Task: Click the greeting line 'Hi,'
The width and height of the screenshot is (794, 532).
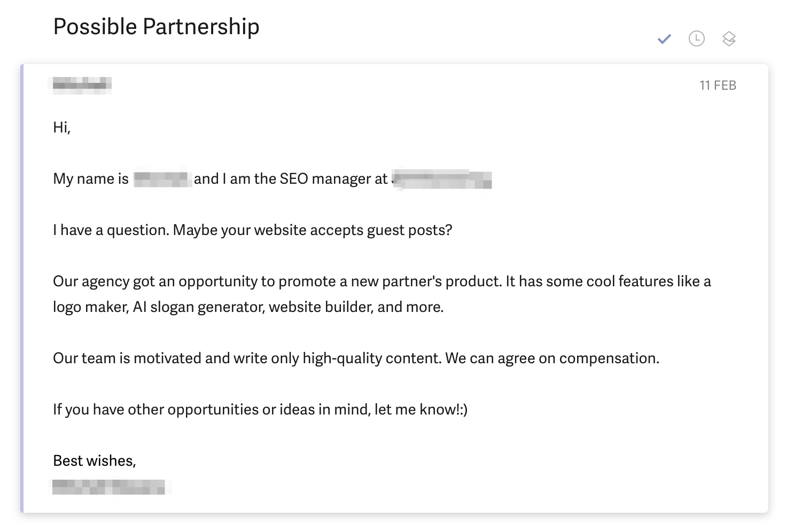Action: point(62,127)
